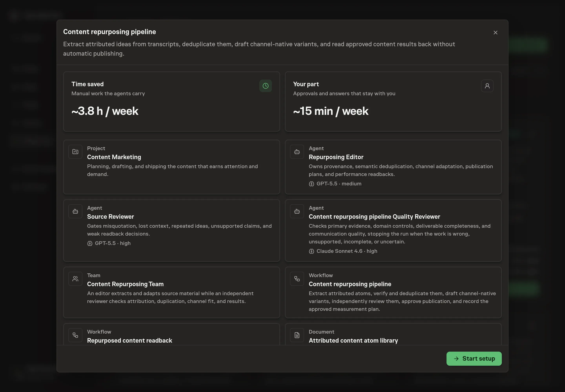565x392 pixels.
Task: Select the Attributed content atom library title
Action: (353, 340)
